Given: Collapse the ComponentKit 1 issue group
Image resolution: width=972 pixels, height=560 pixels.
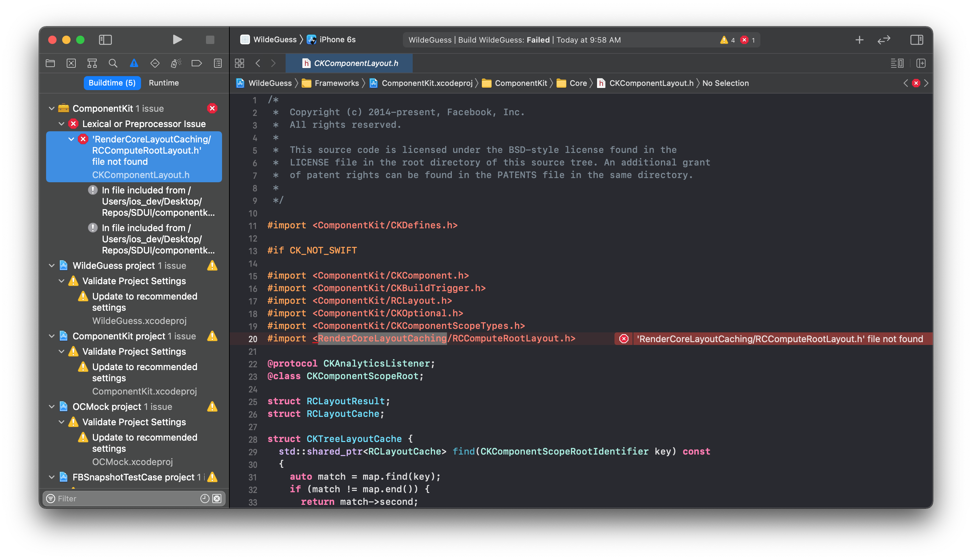Looking at the screenshot, I should click(x=52, y=108).
